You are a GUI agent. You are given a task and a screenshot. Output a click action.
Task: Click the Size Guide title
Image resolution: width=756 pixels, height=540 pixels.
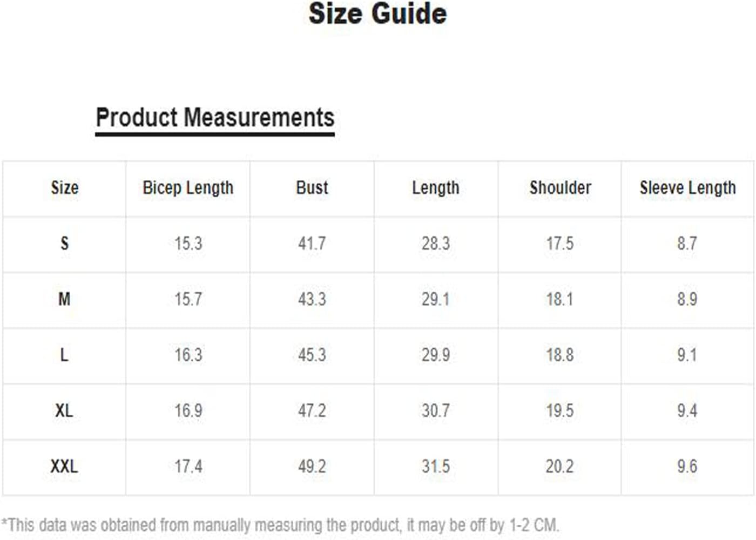pos(377,13)
